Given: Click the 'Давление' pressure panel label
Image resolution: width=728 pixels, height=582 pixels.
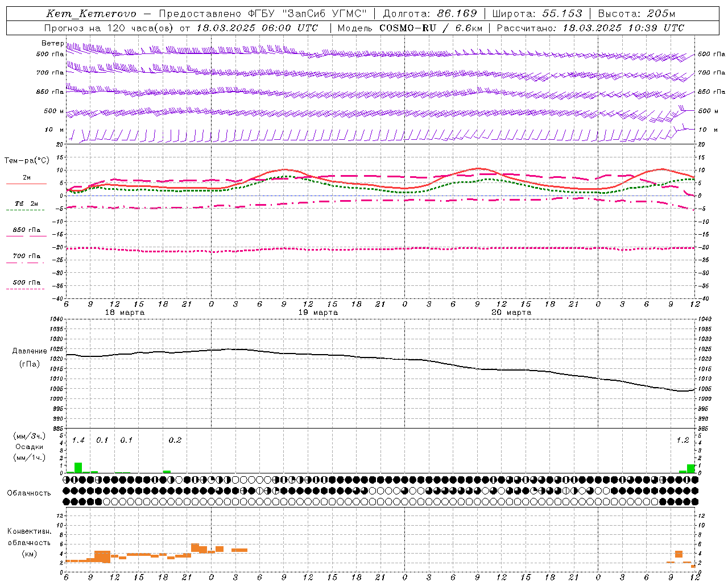Looking at the screenshot, I should [30, 351].
